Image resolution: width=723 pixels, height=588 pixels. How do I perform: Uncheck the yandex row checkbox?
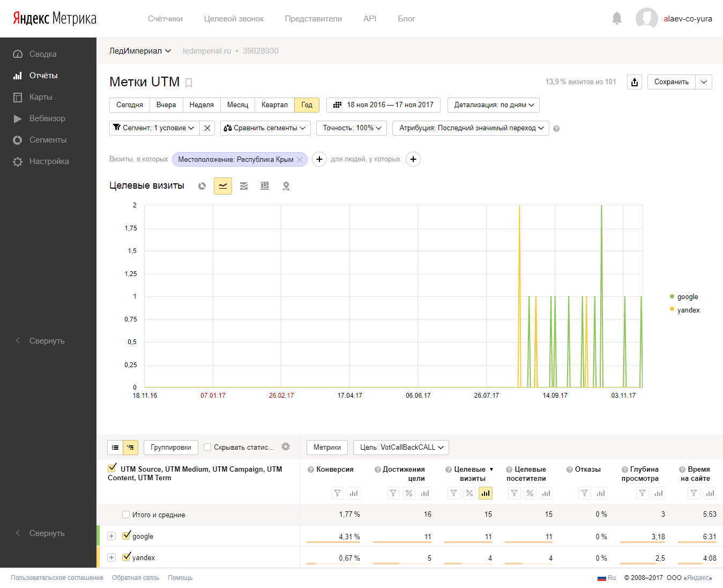point(126,557)
